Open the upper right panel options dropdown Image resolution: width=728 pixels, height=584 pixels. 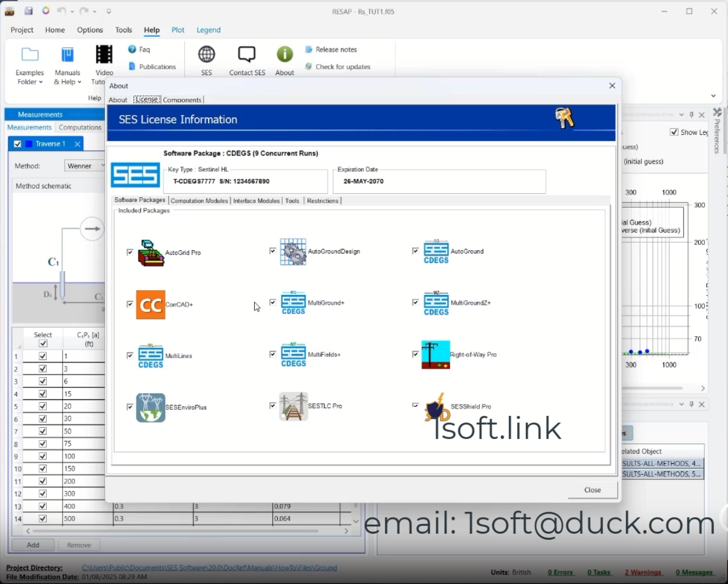click(681, 115)
